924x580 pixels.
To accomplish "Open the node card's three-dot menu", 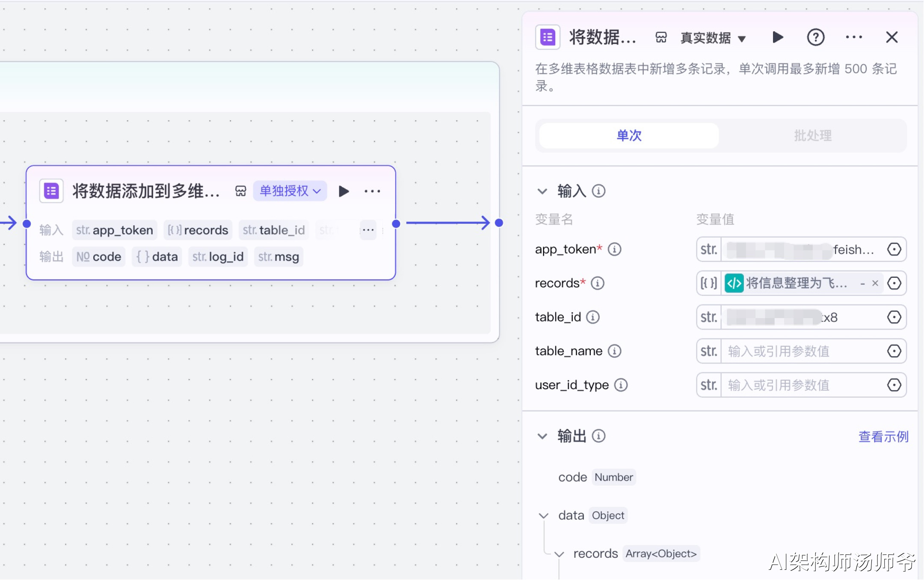I will point(372,191).
